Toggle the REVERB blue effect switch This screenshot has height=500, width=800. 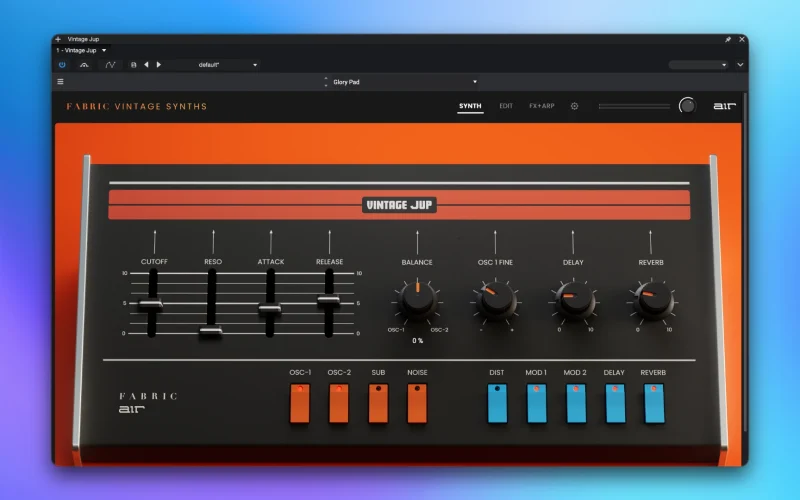tap(655, 404)
